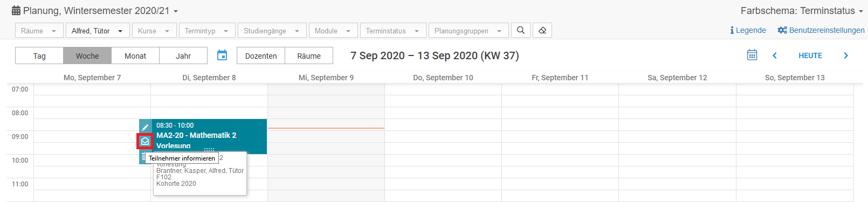868x202 pixels.
Task: Expand the Räume filter dropdown
Action: point(38,31)
